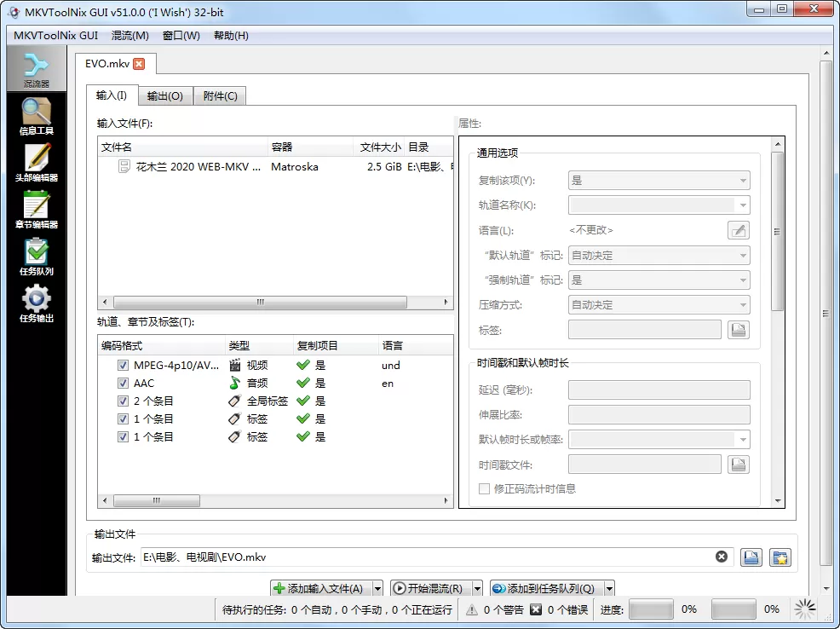
Task: Click the browse icon beside 标签 field
Action: coord(739,329)
